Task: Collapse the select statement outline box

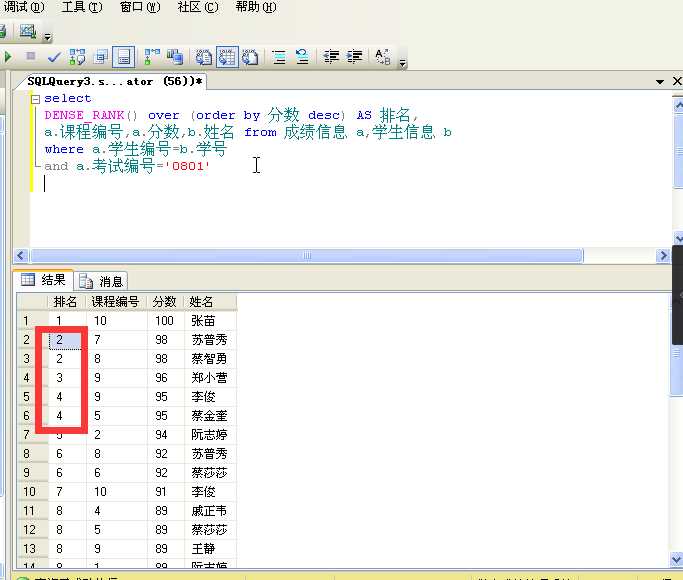Action: 35,99
